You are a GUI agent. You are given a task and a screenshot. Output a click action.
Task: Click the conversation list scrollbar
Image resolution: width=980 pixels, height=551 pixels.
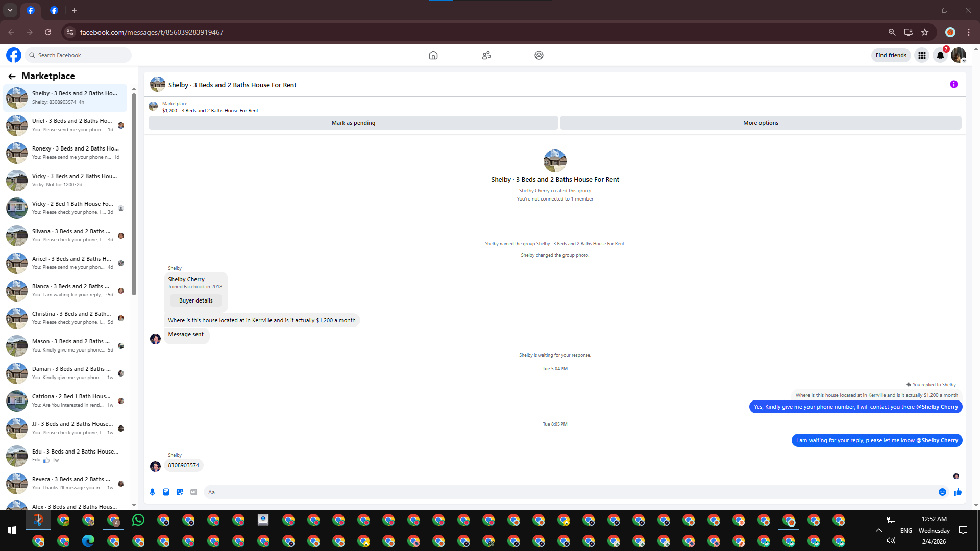(134, 194)
